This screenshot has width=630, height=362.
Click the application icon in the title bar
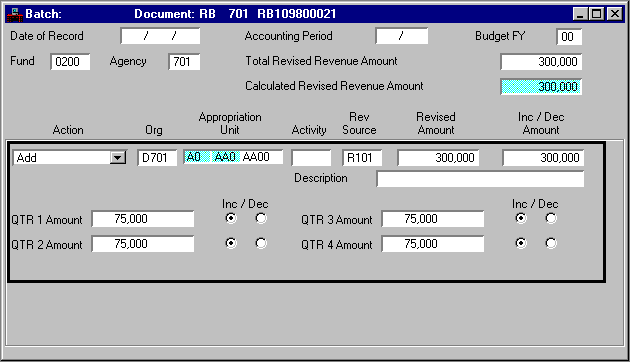click(15, 14)
